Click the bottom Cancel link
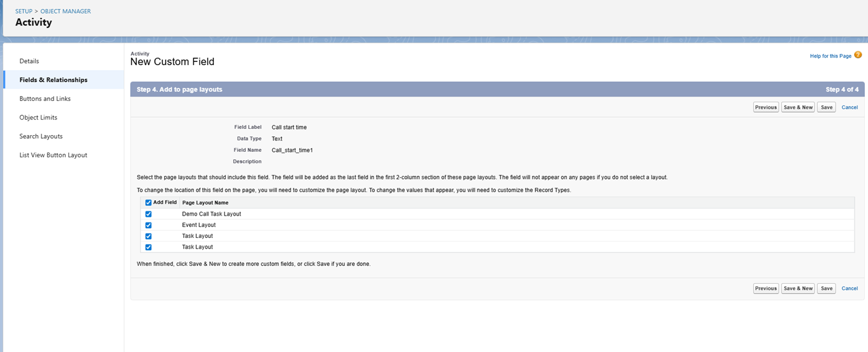 click(849, 288)
